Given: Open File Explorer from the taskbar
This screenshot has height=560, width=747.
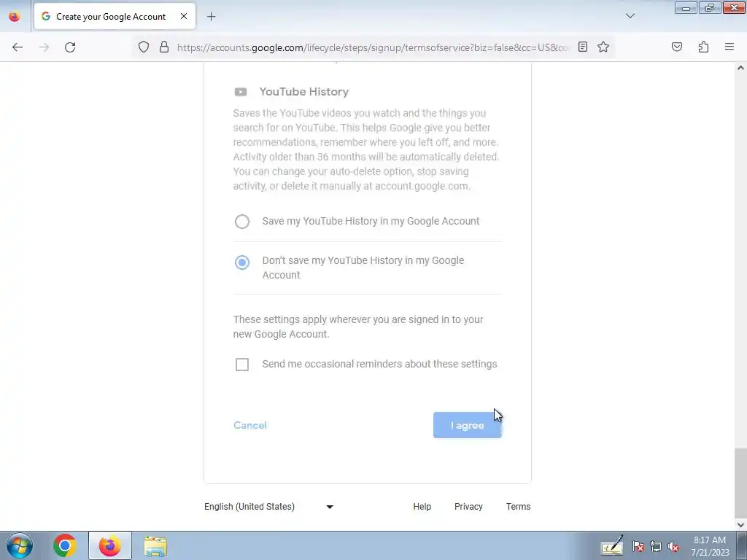Looking at the screenshot, I should [155, 546].
